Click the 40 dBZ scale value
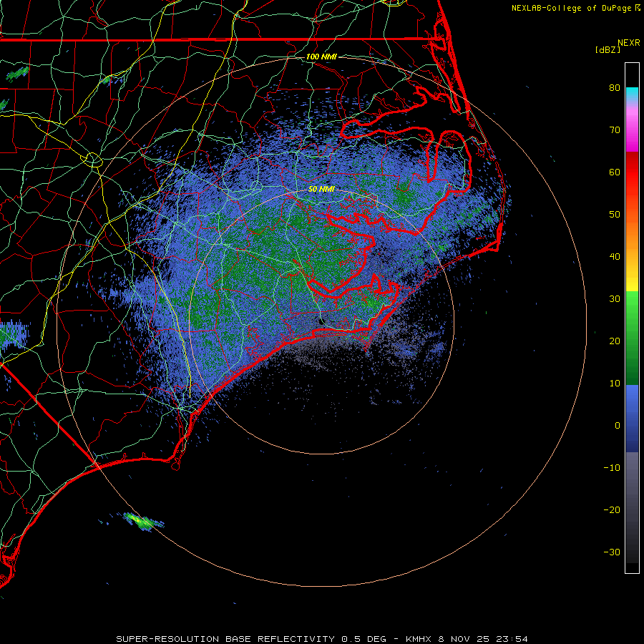Image resolution: width=644 pixels, height=644 pixels. [x=615, y=257]
